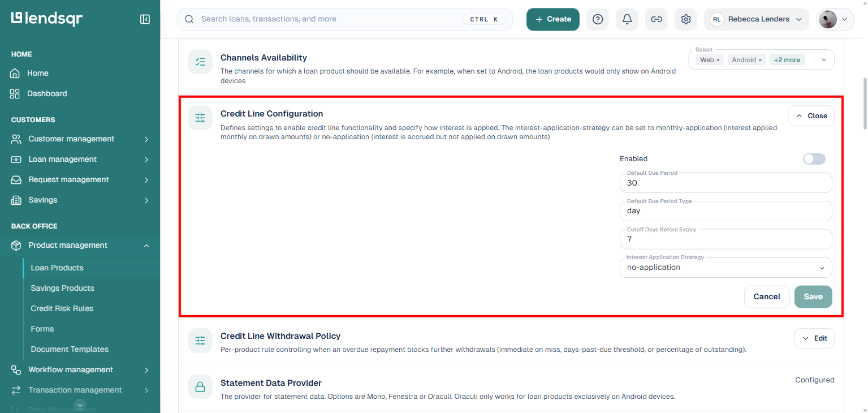Click the Statement Data Provider lock icon
This screenshot has width=868, height=413.
coord(200,387)
